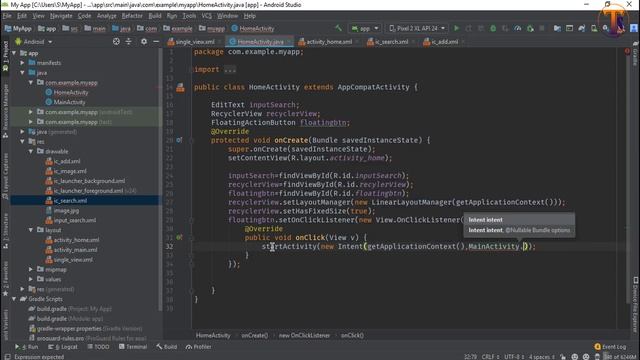Image resolution: width=640 pixels, height=360 pixels.
Task: Collapse the drawable folder arrow
Action: click(x=31, y=151)
